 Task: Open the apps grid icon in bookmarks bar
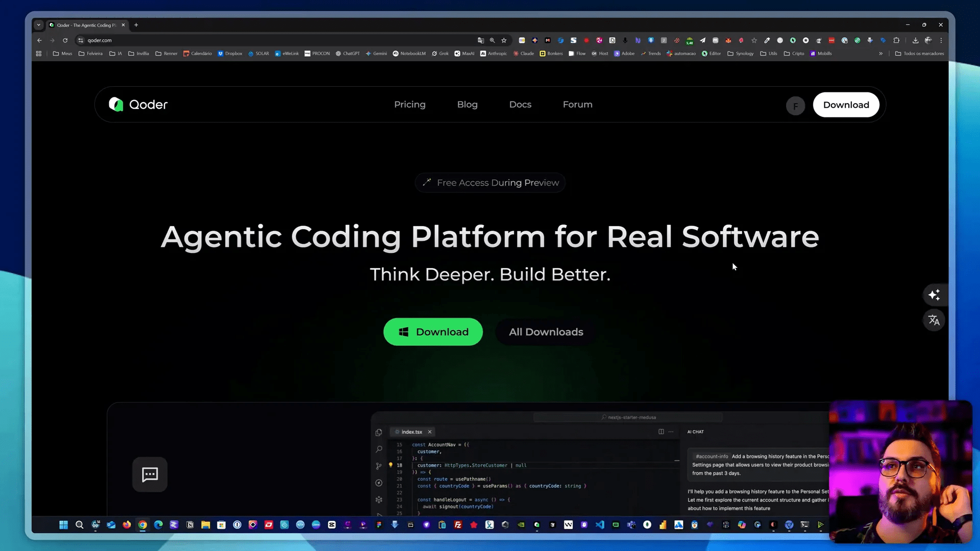(x=39, y=54)
